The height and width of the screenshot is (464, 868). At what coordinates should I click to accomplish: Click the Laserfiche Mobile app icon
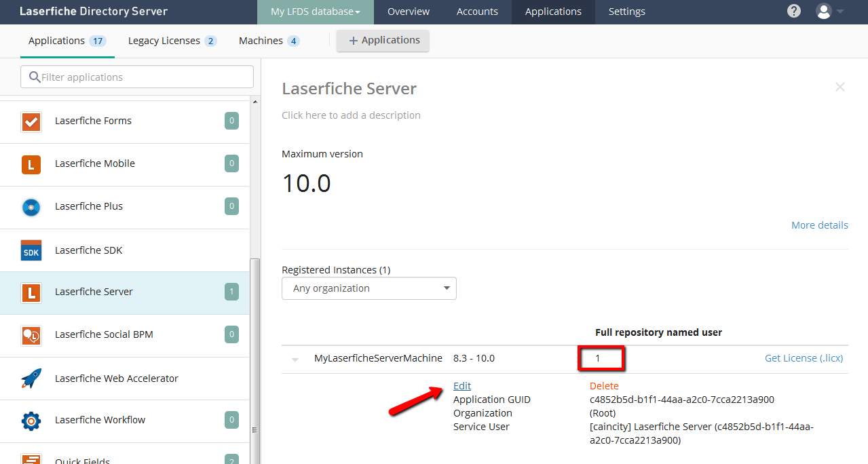pyautogui.click(x=31, y=164)
